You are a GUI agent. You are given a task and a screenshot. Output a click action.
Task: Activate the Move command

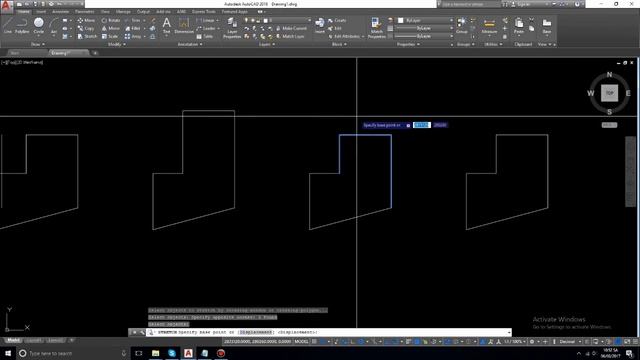[86, 20]
